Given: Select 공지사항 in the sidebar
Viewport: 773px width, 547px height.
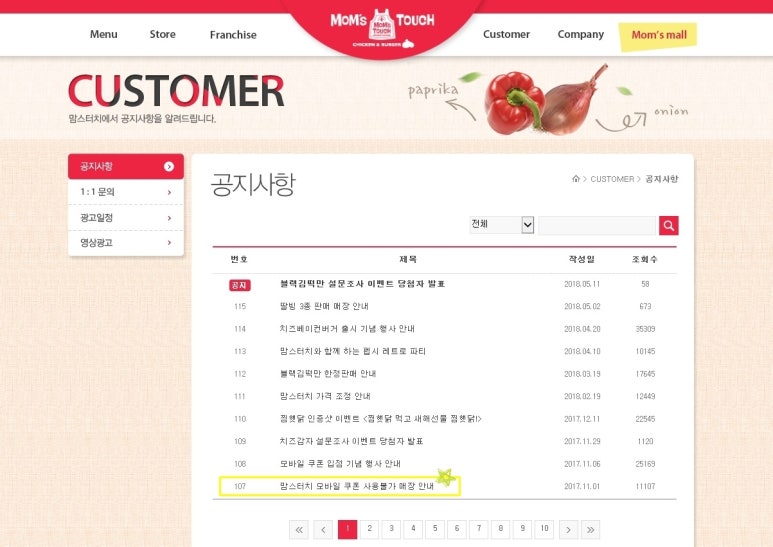Looking at the screenshot, I should (126, 166).
